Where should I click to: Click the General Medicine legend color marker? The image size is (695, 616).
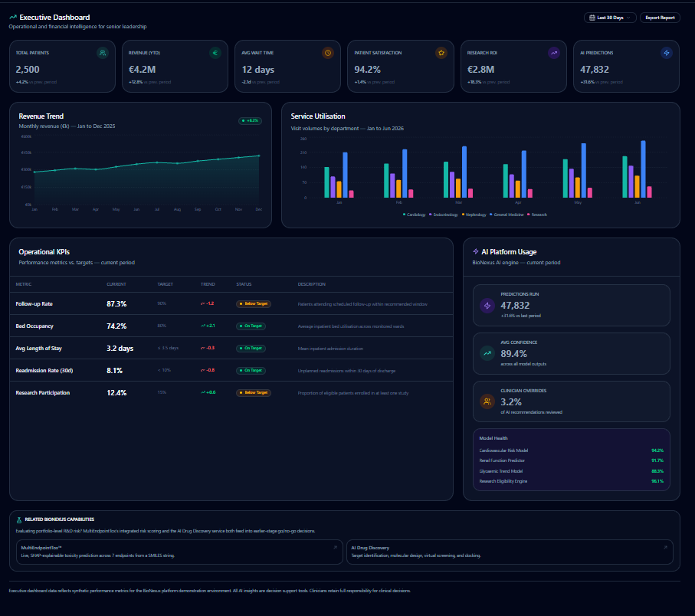tap(491, 215)
